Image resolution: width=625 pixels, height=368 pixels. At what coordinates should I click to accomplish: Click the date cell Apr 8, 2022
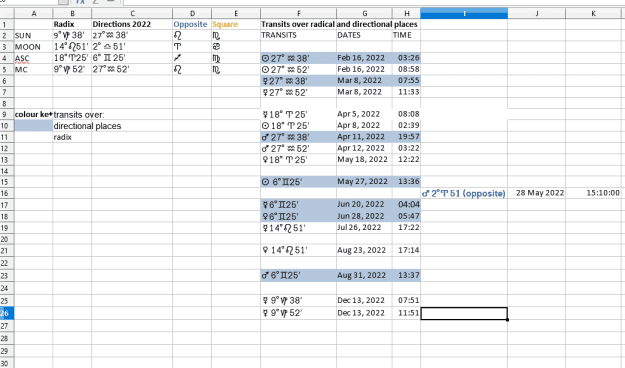coord(364,125)
